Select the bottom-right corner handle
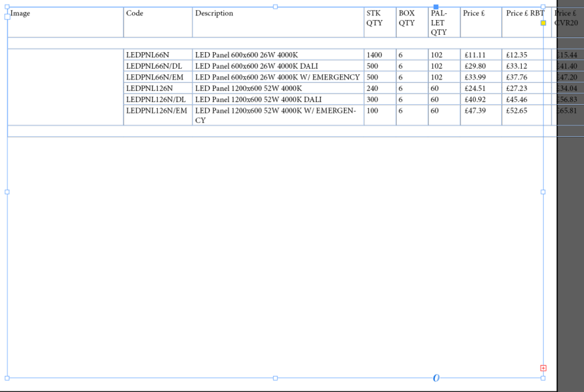Screen dimensions: 584x392 pyautogui.click(x=543, y=378)
